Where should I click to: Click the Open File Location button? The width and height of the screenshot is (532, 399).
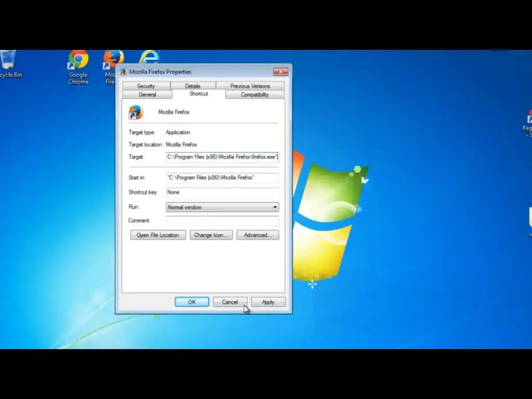[x=158, y=235]
